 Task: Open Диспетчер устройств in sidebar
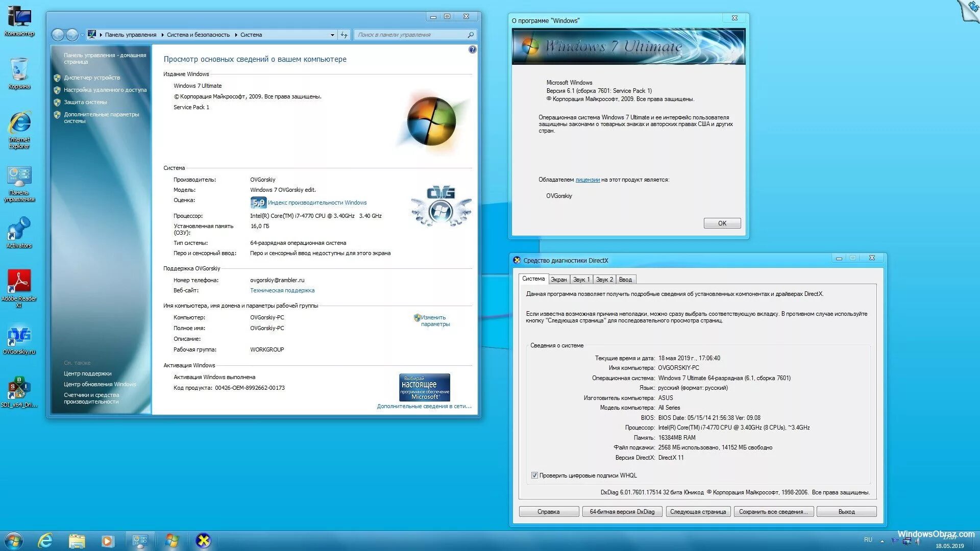[x=92, y=78]
